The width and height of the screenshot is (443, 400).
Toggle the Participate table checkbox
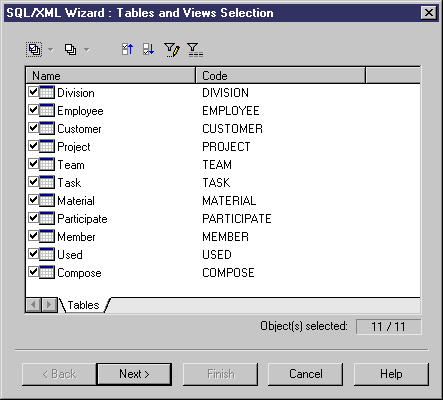[x=33, y=218]
